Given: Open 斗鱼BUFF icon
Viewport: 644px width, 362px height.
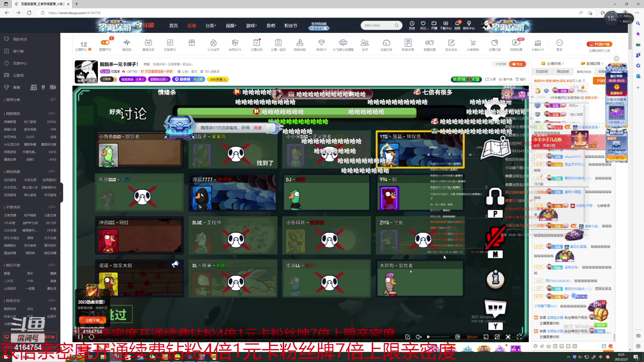Looking at the screenshot, I should 538,45.
